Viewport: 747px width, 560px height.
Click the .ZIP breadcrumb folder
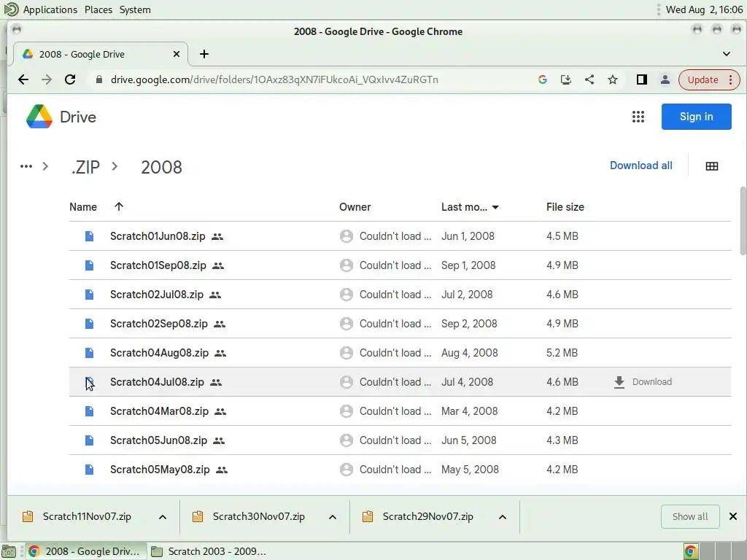point(86,167)
